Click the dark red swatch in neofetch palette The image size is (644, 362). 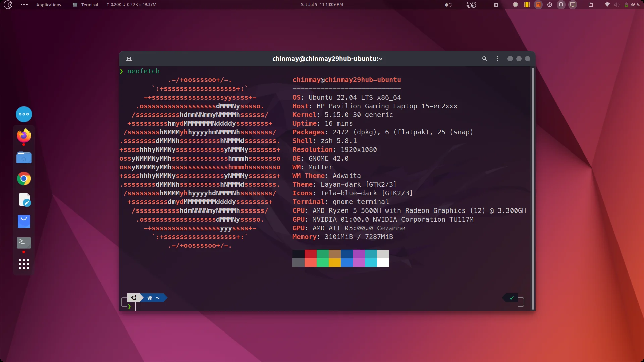pyautogui.click(x=311, y=254)
